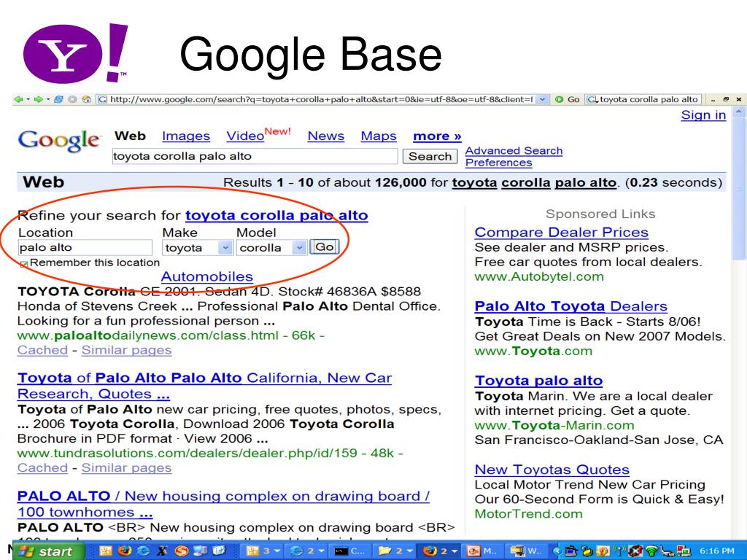Reload the page with the refresh icon
This screenshot has height=560, width=747.
pos(58,99)
